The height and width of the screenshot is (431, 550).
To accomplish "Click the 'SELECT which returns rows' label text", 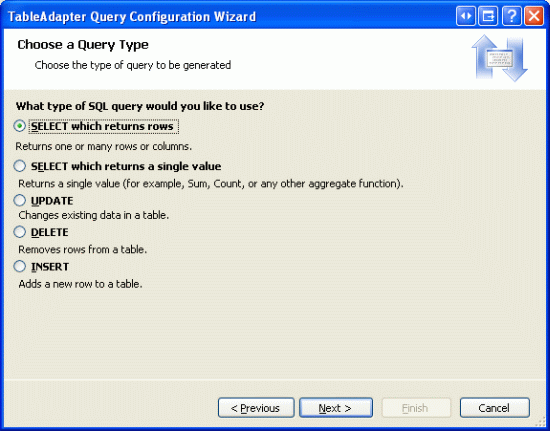I will click(102, 126).
